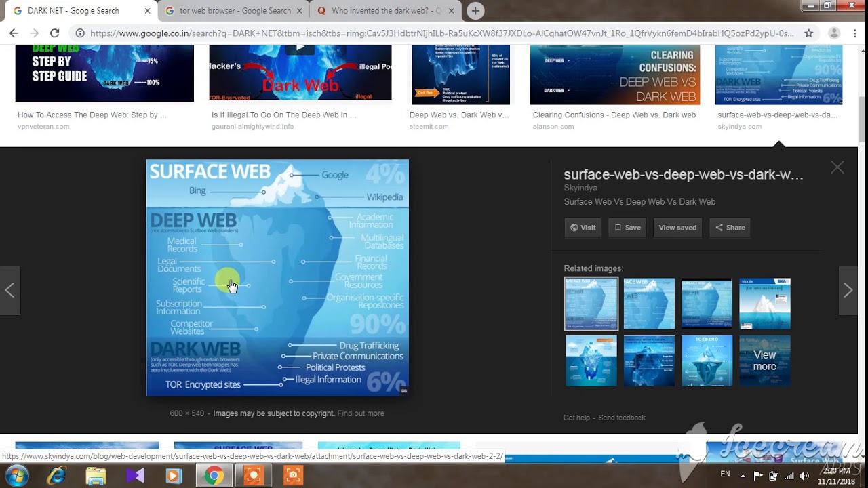View site information icon in address bar
Image resolution: width=868 pixels, height=488 pixels.
pos(80,33)
